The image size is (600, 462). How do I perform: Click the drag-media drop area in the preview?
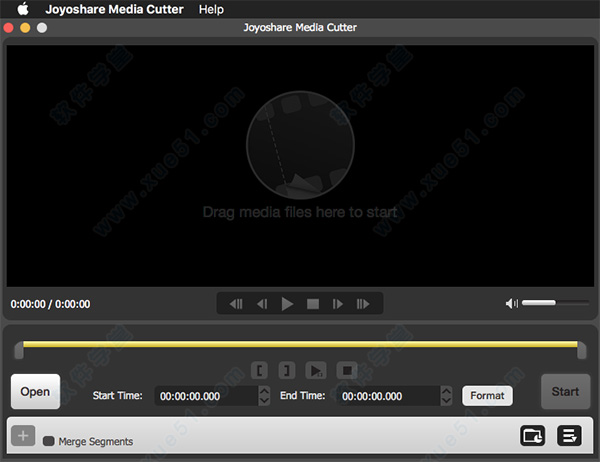point(300,166)
